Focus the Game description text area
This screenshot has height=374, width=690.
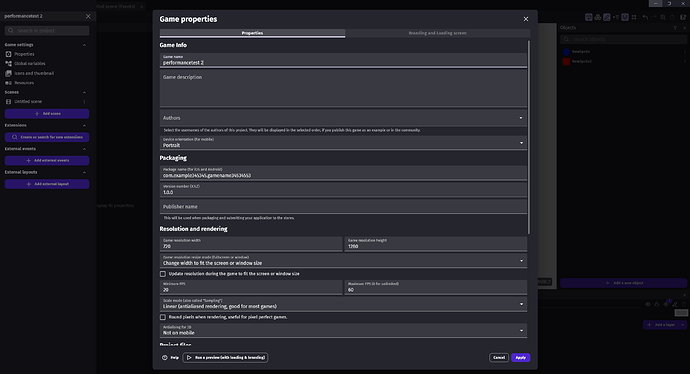pyautogui.click(x=343, y=89)
